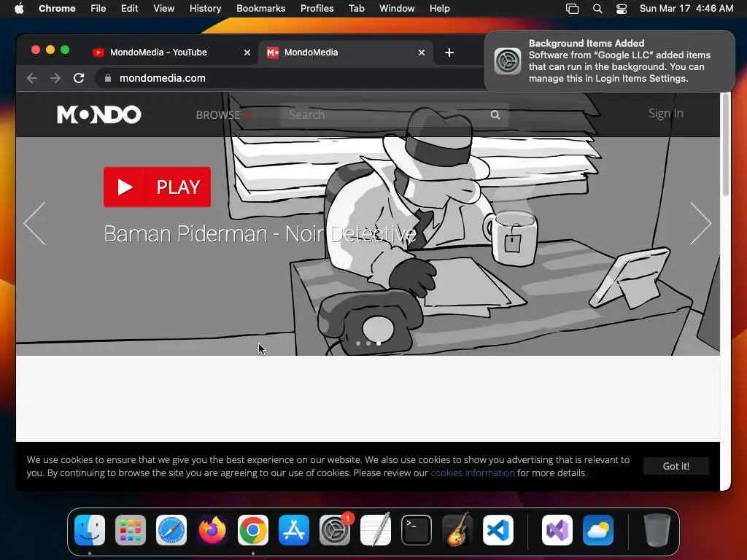Open the Profiles menu
The image size is (747, 560).
[317, 9]
